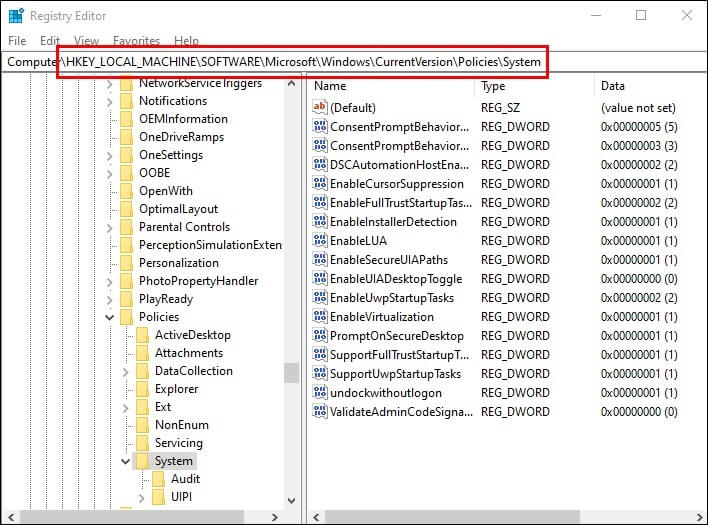Collapse the System tree node

(126, 461)
